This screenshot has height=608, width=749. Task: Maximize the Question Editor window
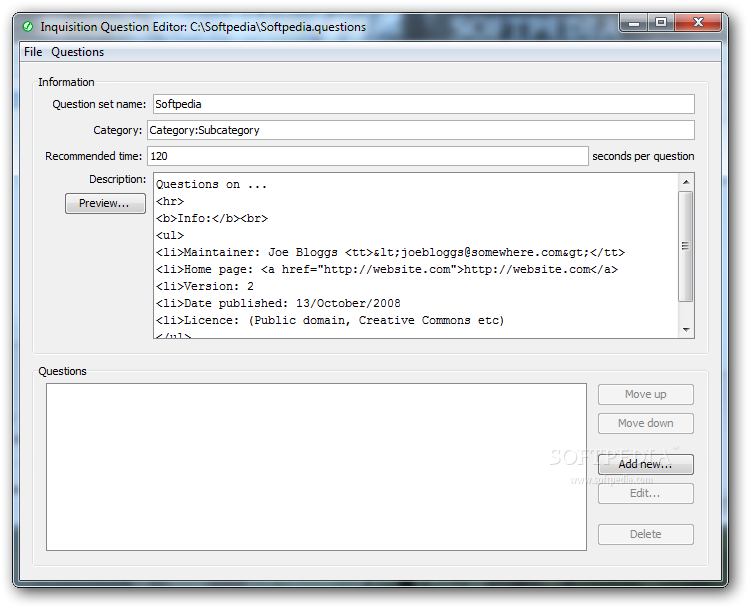(661, 22)
